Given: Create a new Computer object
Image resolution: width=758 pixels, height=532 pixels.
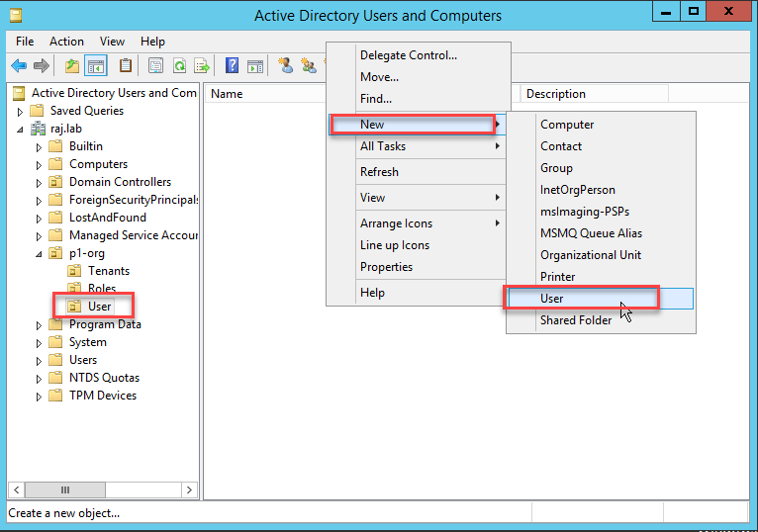Looking at the screenshot, I should [601, 125].
